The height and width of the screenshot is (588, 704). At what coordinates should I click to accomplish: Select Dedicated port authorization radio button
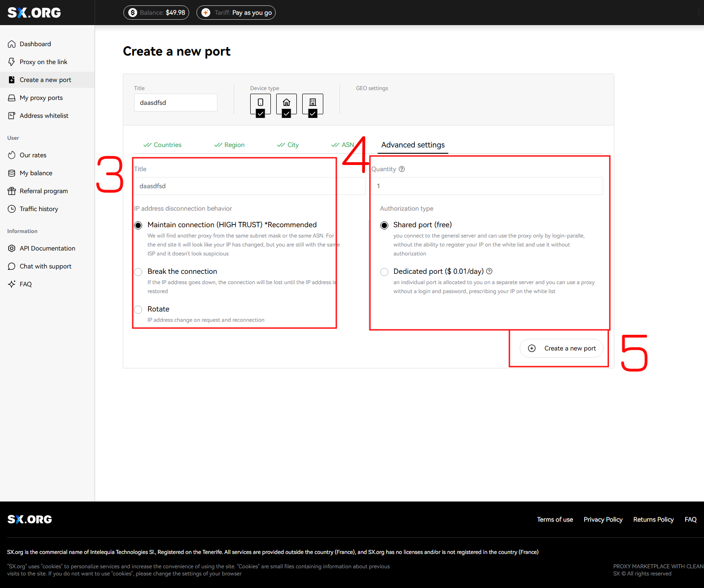coord(384,272)
